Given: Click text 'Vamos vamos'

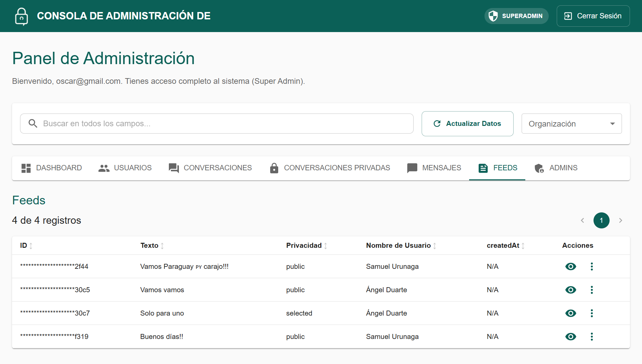Looking at the screenshot, I should point(162,290).
